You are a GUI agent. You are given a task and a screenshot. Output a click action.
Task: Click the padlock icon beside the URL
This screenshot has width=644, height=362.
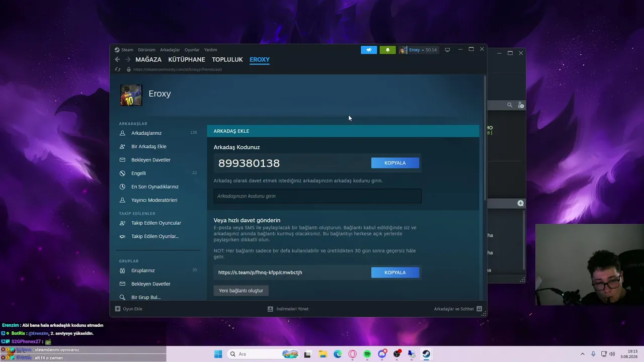[129, 69]
